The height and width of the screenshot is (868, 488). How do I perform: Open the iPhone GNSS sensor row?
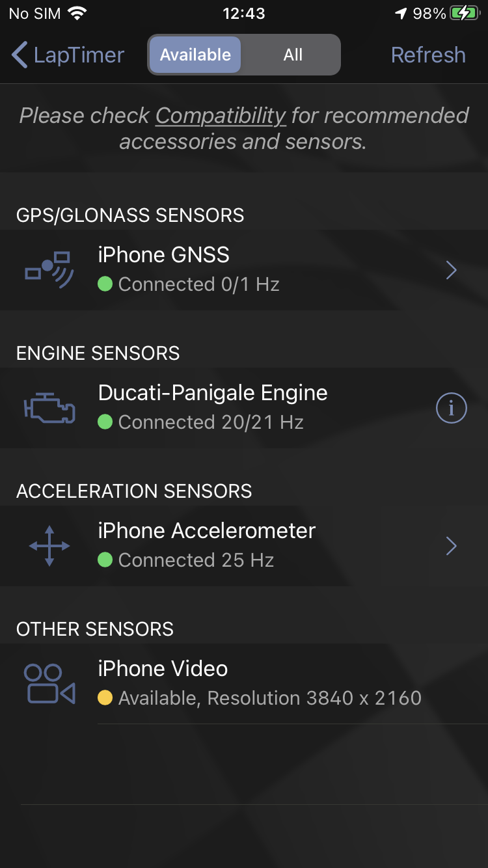point(244,270)
